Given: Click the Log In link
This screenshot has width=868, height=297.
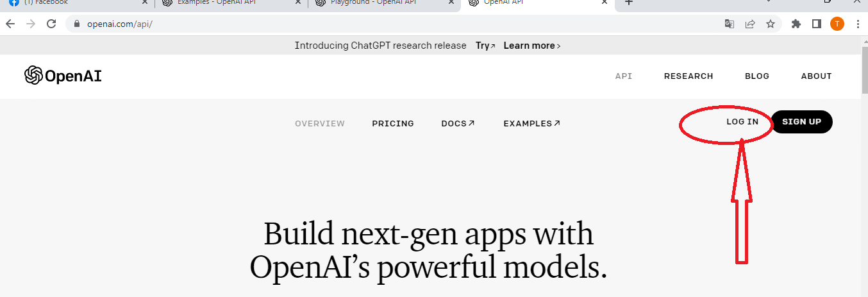Looking at the screenshot, I should [x=742, y=122].
